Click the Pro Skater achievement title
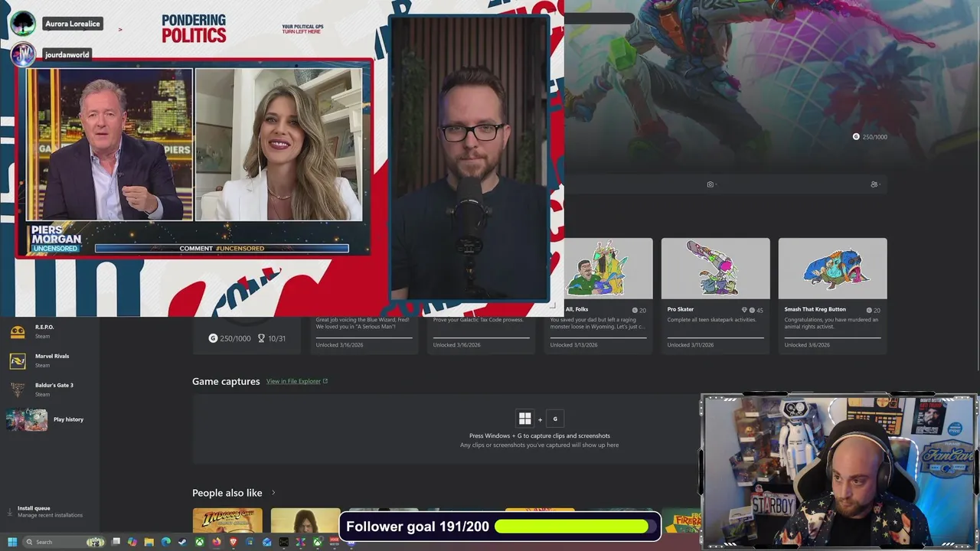 tap(680, 309)
